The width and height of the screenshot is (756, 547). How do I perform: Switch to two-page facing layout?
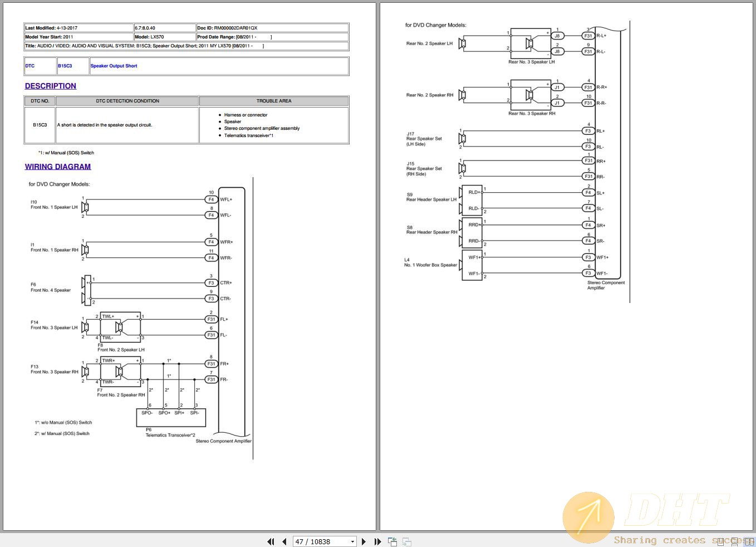pyautogui.click(x=749, y=541)
